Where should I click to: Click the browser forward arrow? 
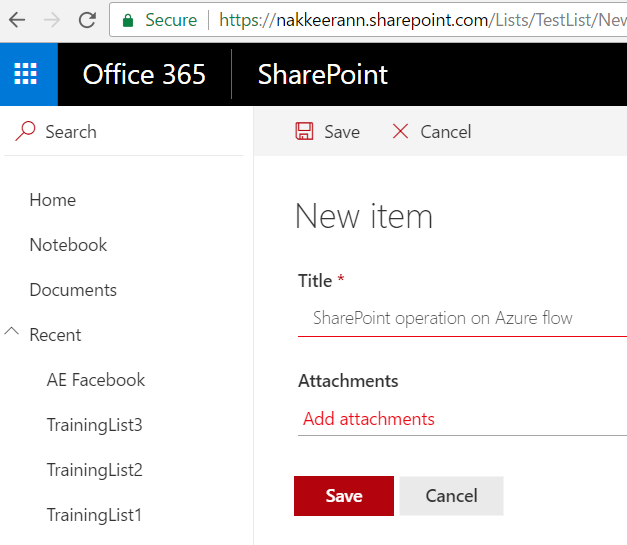coord(50,20)
